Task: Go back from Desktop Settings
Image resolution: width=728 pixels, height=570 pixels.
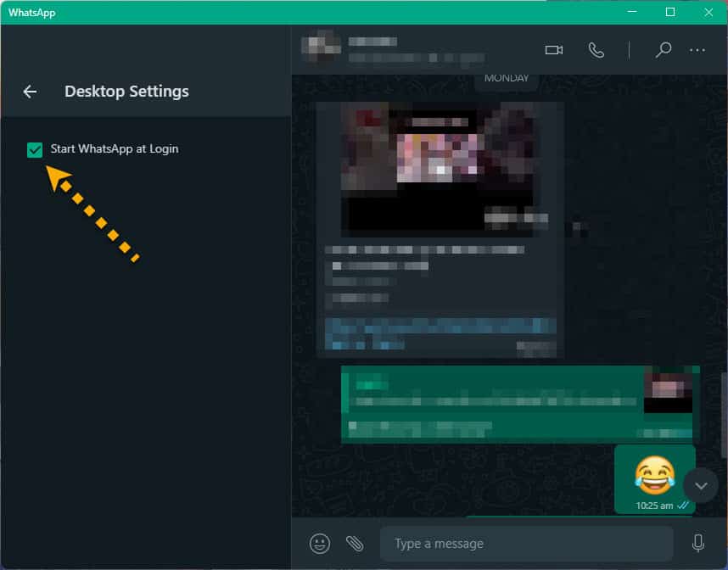Action: pyautogui.click(x=31, y=92)
